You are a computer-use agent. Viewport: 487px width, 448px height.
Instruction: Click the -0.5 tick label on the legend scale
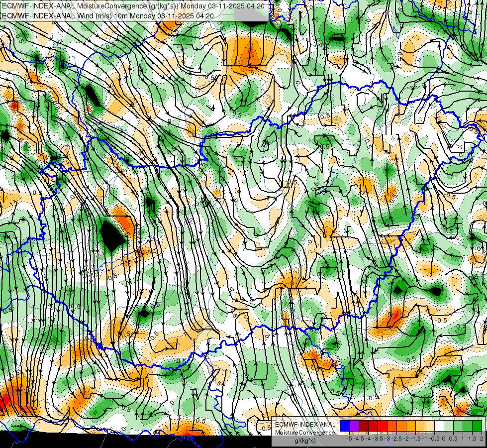[434, 439]
